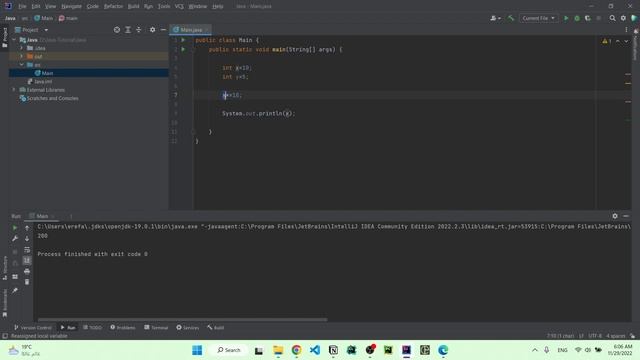The image size is (640, 360).
Task: Open Search Everywhere magnifier icon
Action: 612,18
